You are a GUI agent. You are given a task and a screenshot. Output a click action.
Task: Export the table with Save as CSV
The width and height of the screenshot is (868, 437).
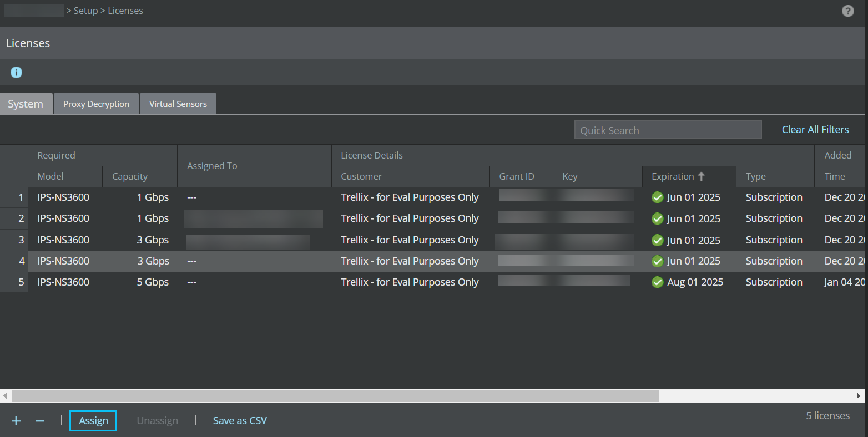click(x=240, y=421)
